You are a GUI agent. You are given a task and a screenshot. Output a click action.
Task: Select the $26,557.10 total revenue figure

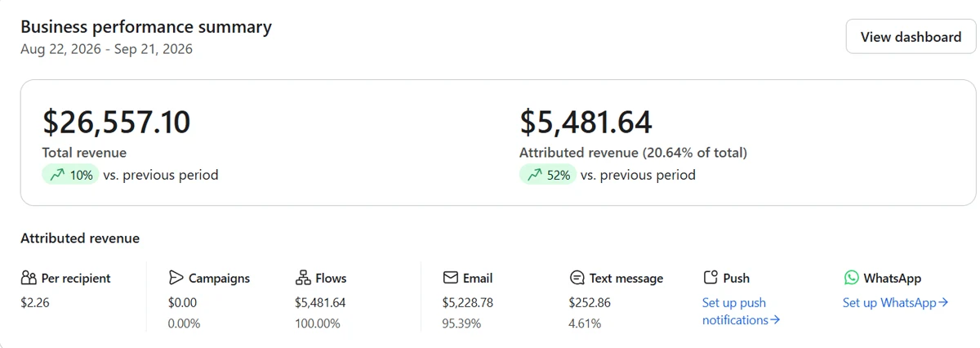pos(116,122)
